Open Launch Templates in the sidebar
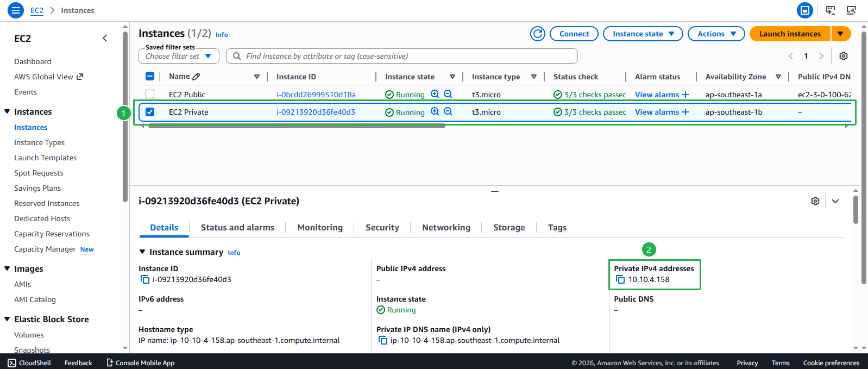Screen dimensions: 868x369 click(46, 158)
